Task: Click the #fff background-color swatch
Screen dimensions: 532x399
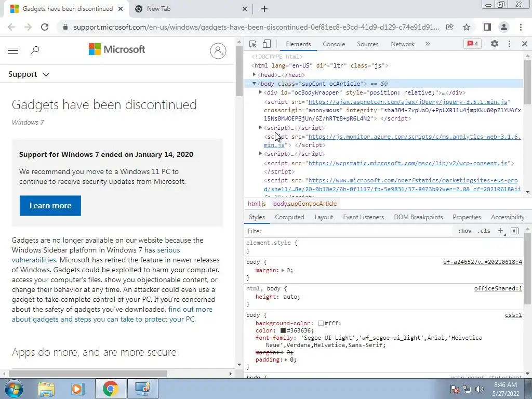Action: (x=321, y=323)
